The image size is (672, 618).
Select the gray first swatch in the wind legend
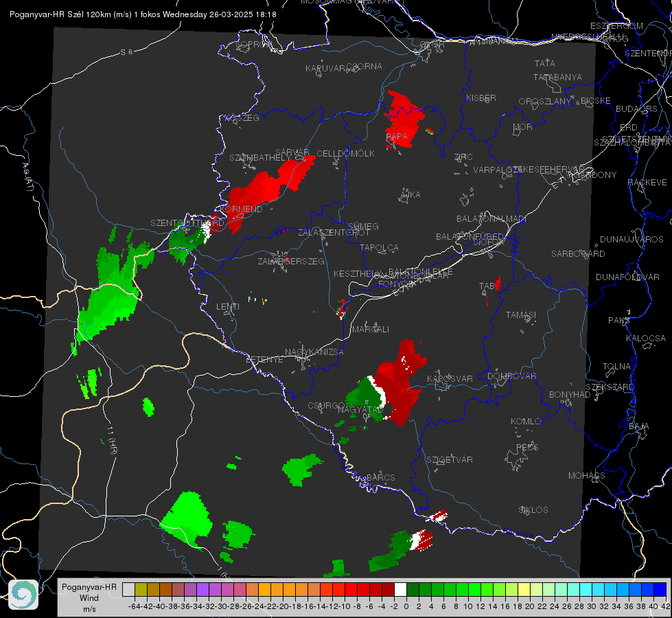point(128,589)
